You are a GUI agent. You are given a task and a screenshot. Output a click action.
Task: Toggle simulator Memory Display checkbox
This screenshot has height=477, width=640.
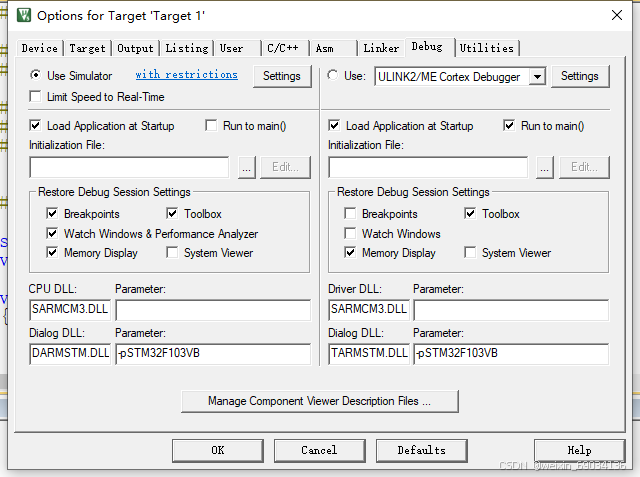pyautogui.click(x=52, y=253)
